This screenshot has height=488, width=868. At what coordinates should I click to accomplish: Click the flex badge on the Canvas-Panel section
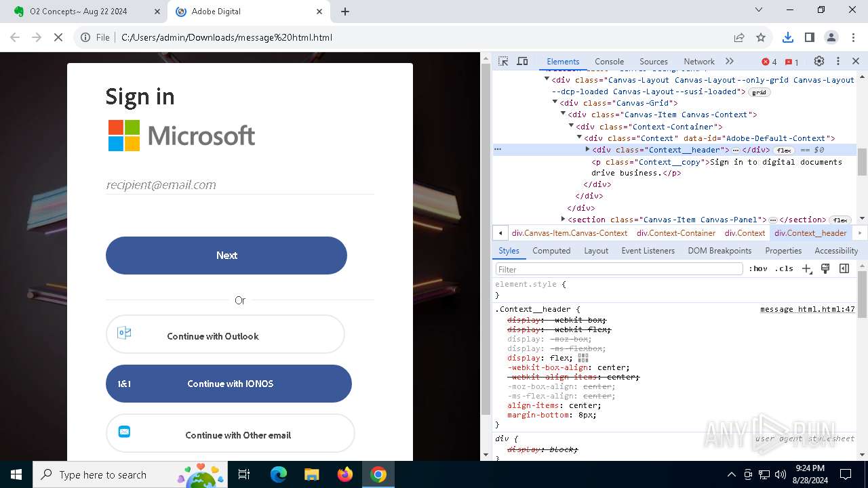pyautogui.click(x=840, y=220)
